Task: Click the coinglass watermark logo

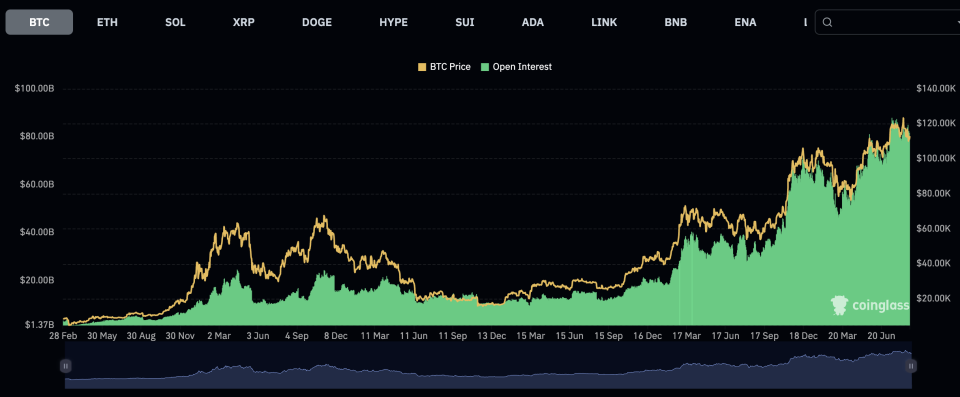Action: 870,304
